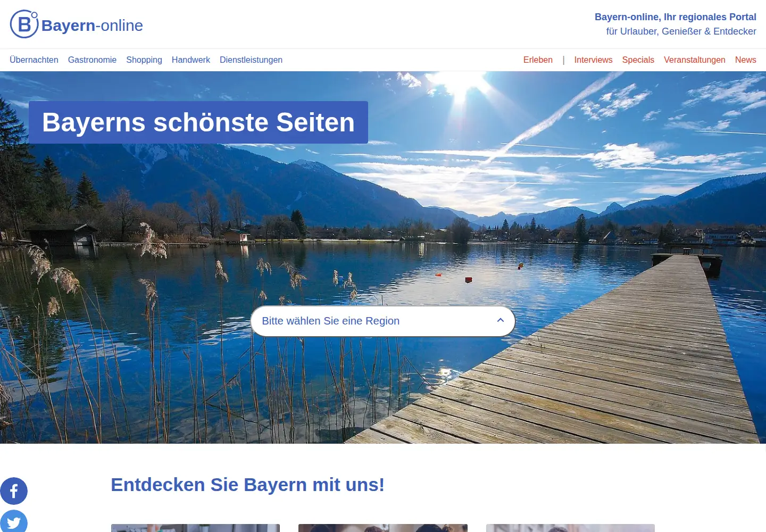Open the Twitter share icon

(14, 522)
